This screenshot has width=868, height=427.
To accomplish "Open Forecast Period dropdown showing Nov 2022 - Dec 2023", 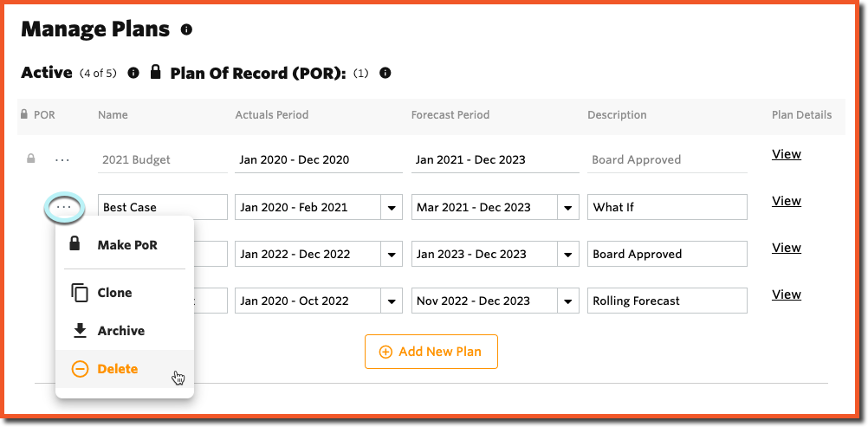I will coord(567,301).
